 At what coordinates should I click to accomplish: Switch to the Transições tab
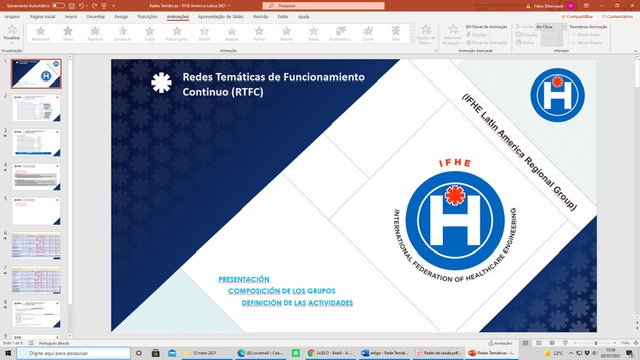pos(147,17)
